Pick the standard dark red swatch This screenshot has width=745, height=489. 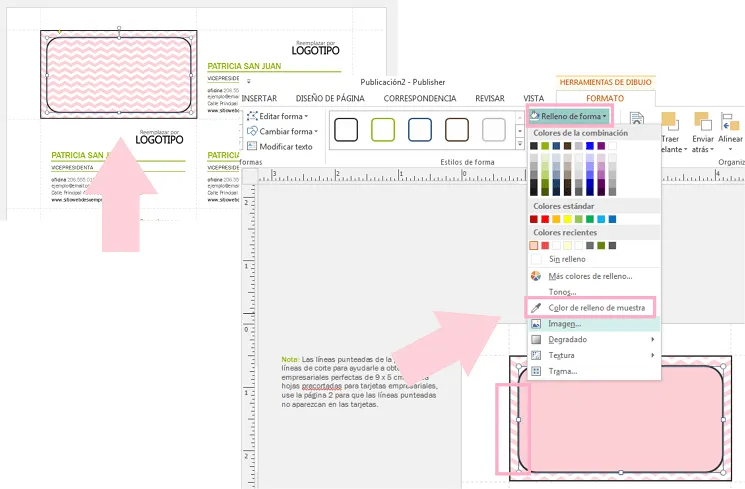point(534,219)
